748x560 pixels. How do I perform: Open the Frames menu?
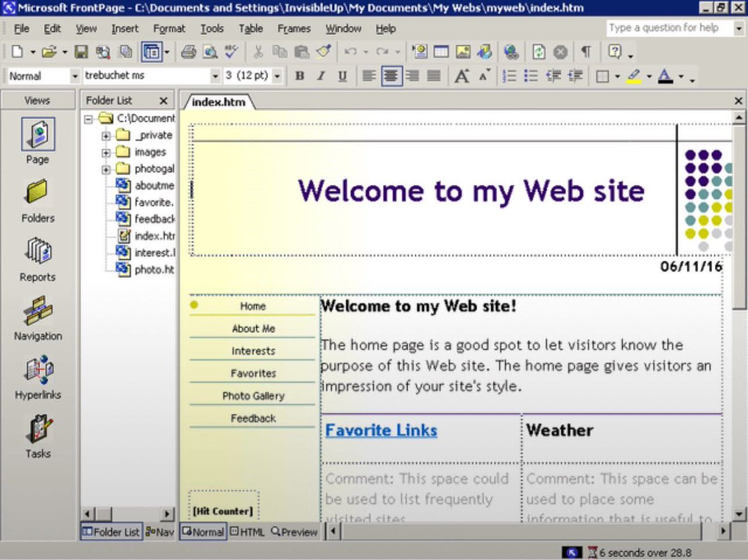pos(294,29)
